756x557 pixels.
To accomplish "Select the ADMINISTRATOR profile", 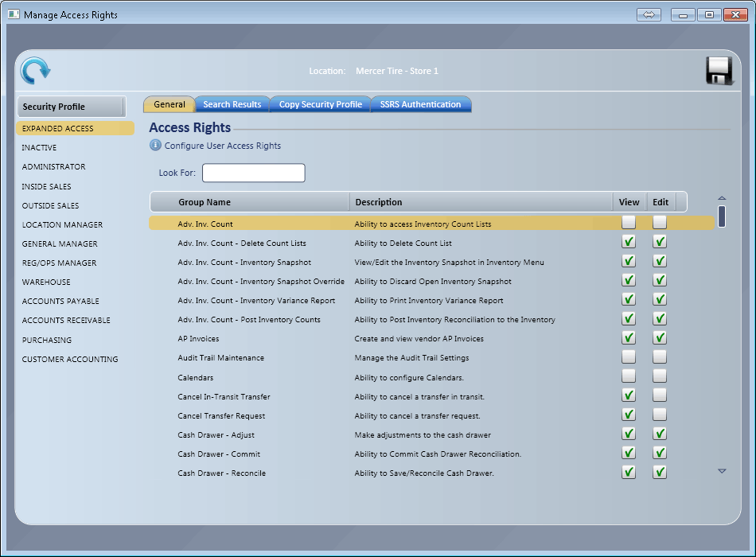I will 53,167.
